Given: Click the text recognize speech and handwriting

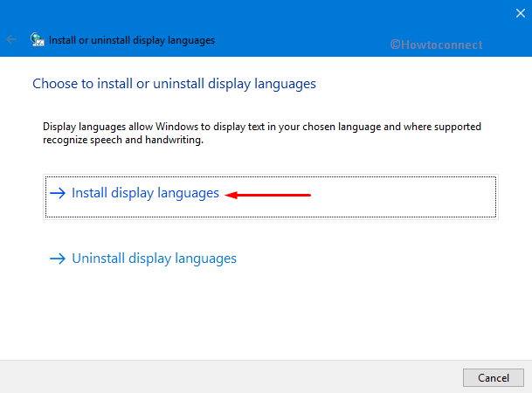Looking at the screenshot, I should pos(123,140).
